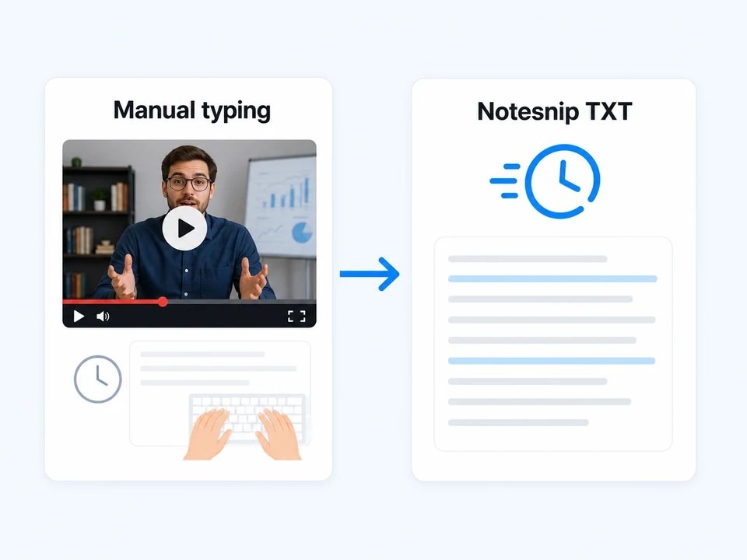Click the small play icon in the video control bar

(79, 317)
